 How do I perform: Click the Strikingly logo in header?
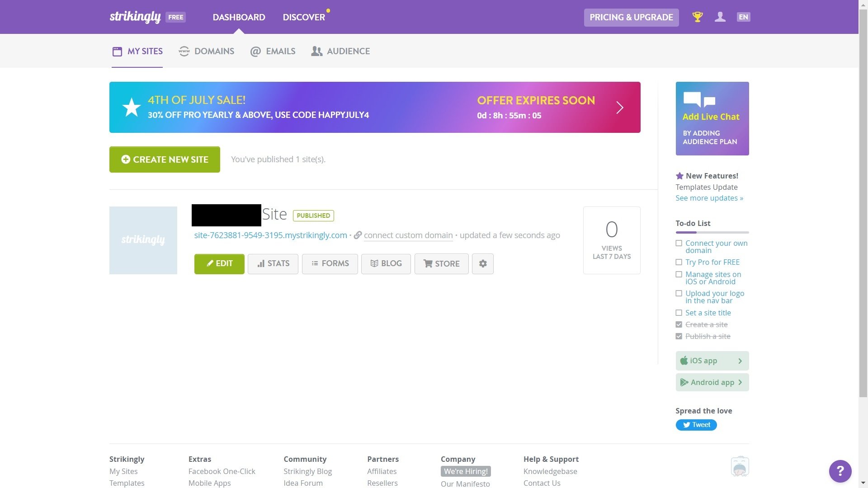[x=135, y=17]
